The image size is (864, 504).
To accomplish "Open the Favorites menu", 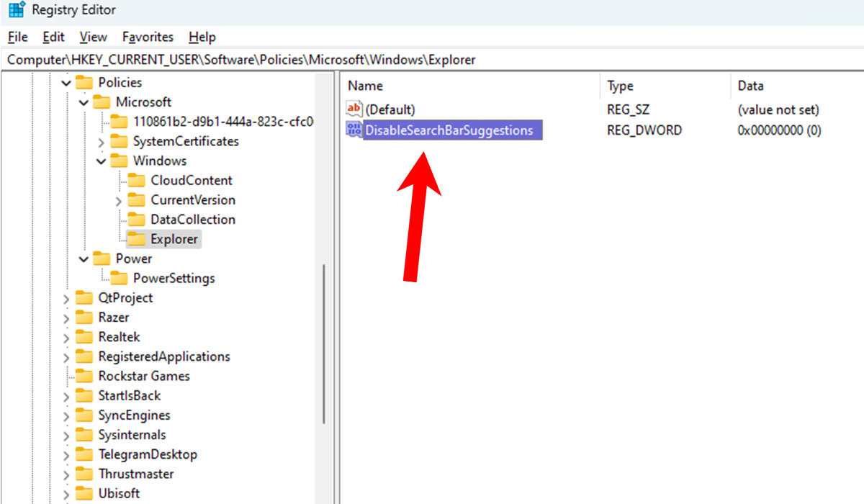I will (148, 37).
